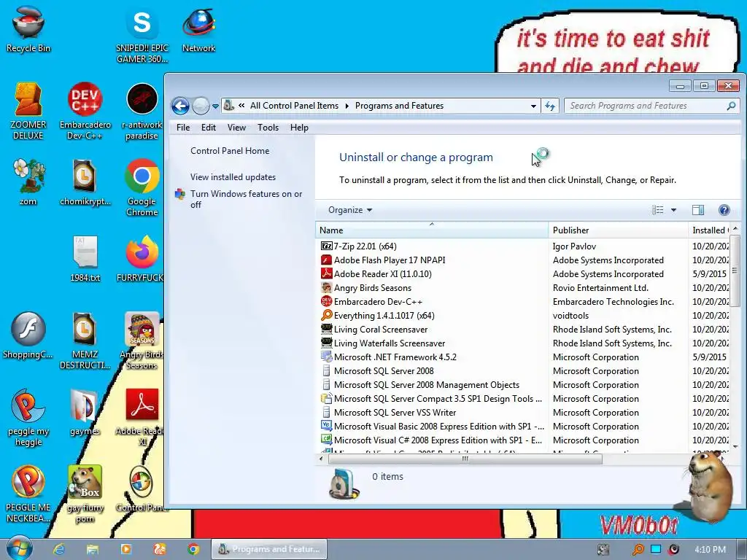
Task: Open the File menu
Action: click(183, 128)
